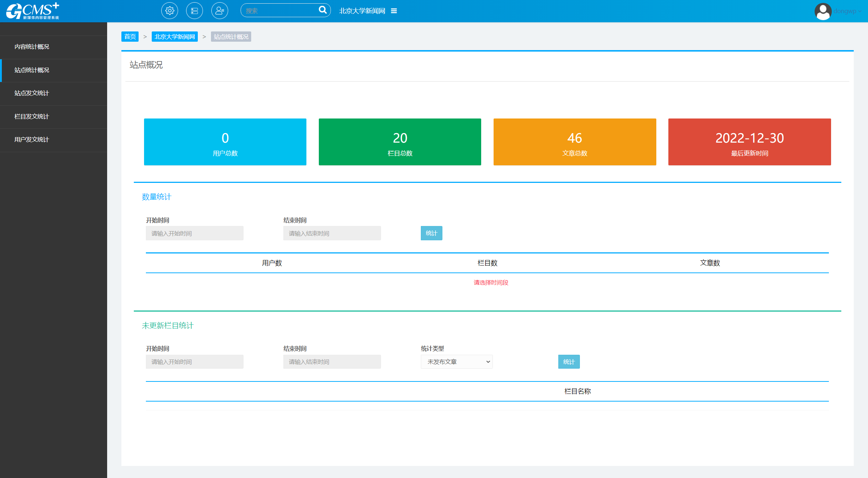Image resolution: width=868 pixels, height=478 pixels.
Task: Click the user management icon in header
Action: pos(219,11)
